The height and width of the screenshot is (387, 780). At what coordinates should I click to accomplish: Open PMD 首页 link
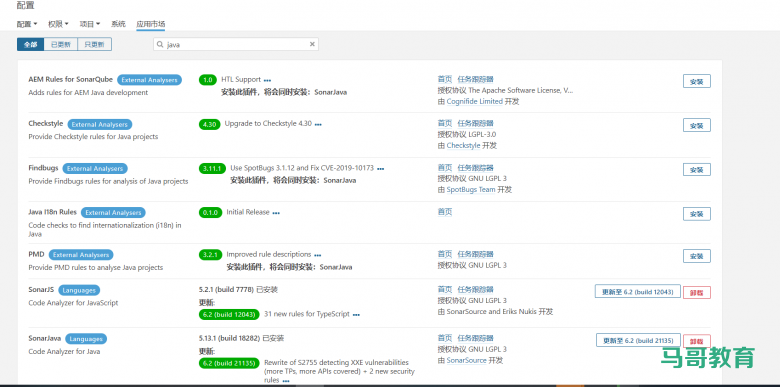coord(445,254)
